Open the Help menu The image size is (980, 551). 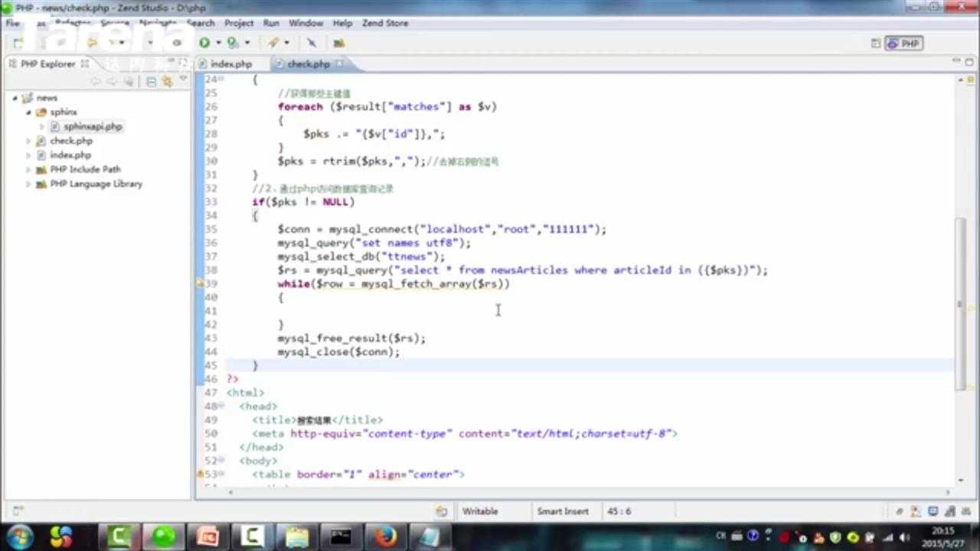pyautogui.click(x=342, y=23)
